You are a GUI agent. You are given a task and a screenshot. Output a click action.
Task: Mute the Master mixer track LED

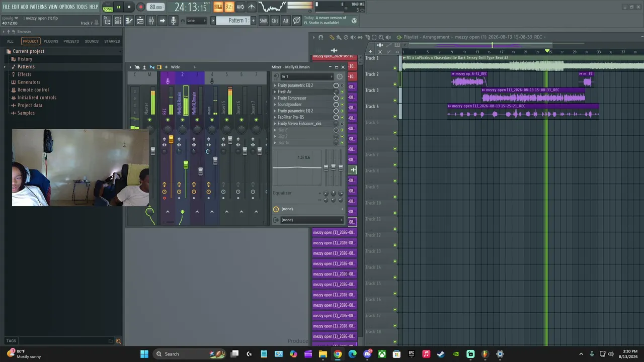(149, 120)
